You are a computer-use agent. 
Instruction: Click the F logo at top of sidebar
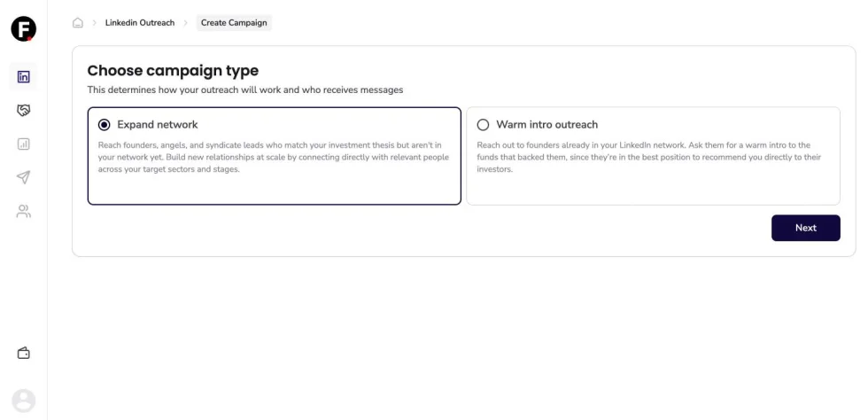23,29
